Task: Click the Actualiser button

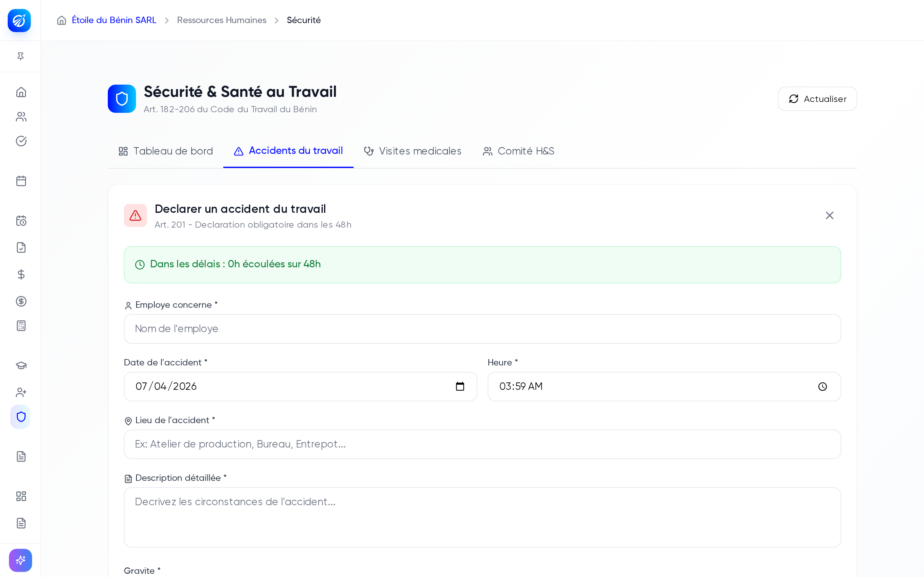Action: 817,99
